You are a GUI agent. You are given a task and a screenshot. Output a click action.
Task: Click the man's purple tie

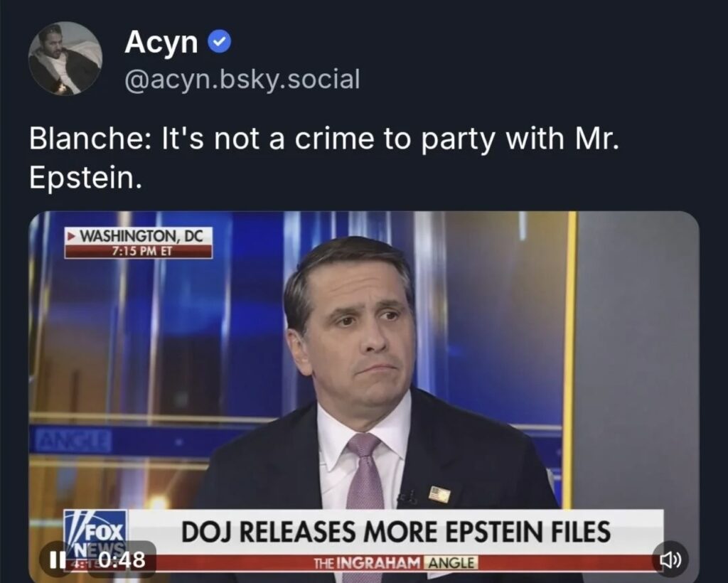tap(365, 469)
